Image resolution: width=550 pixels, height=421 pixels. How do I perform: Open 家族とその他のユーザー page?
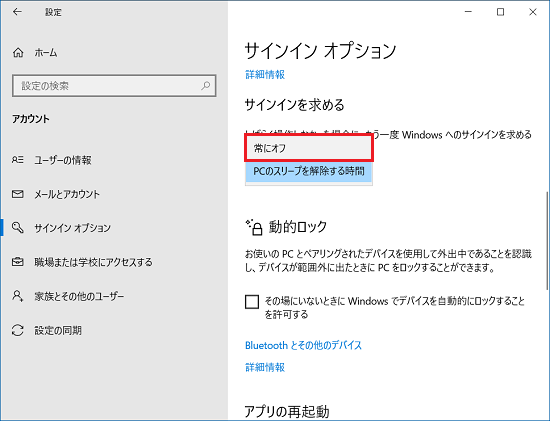pos(79,296)
